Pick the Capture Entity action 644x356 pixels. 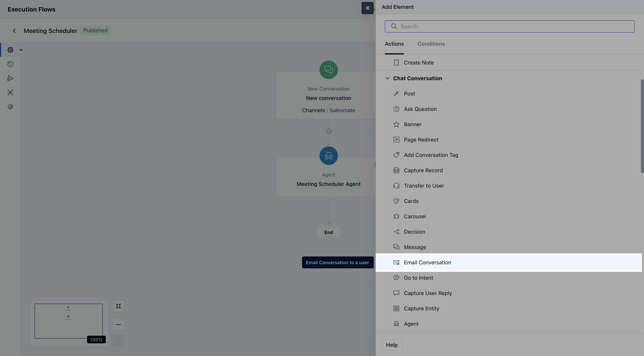(421, 308)
